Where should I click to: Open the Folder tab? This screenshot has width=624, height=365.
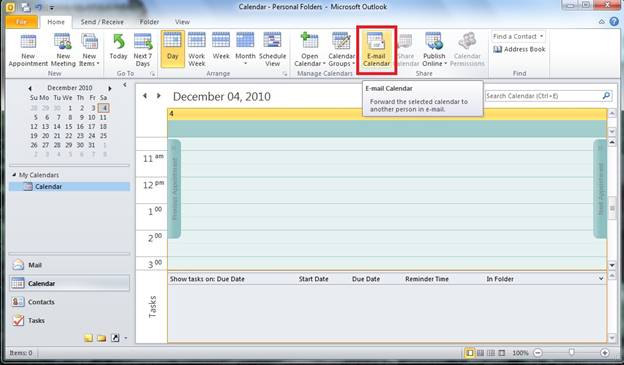(x=149, y=22)
